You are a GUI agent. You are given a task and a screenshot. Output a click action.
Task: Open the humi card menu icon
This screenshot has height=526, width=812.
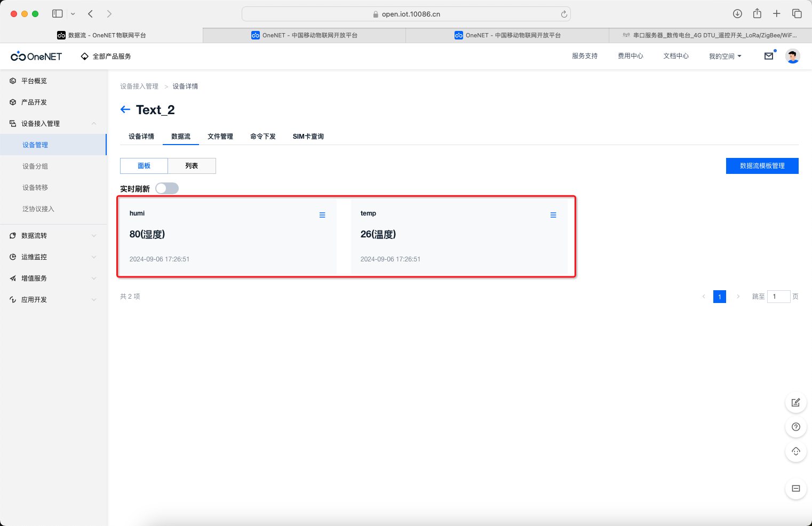322,215
